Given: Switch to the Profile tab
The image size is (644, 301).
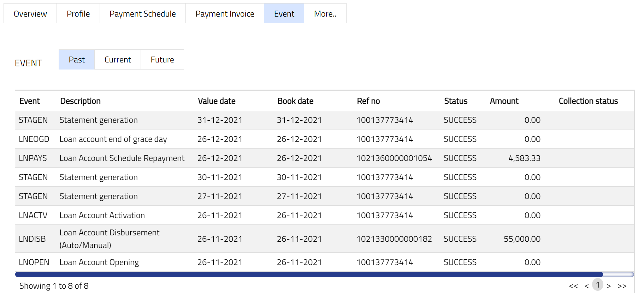Looking at the screenshot, I should click(78, 14).
